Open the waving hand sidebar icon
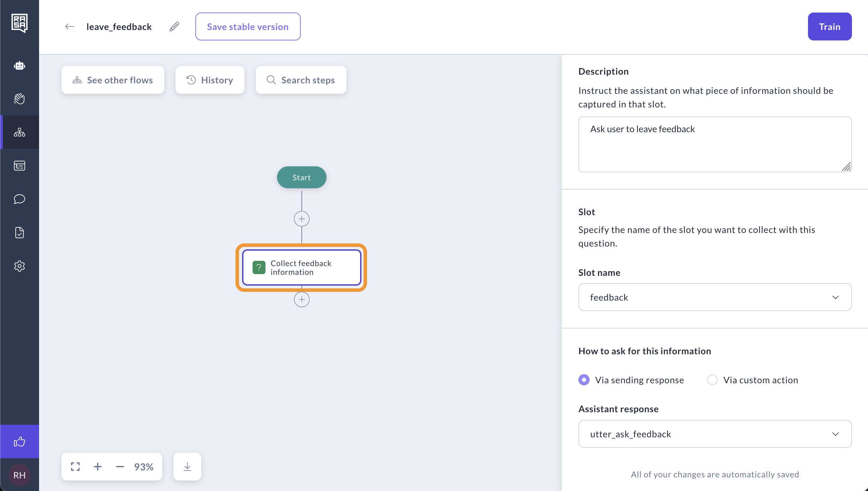 coord(20,99)
